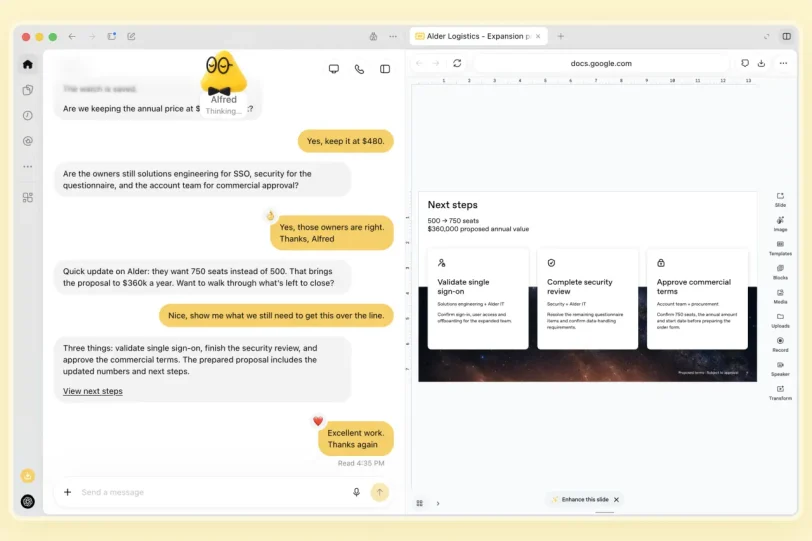This screenshot has height=541, width=812.
Task: Open the ellipsis menu beside the binoculars
Action: 393,36
